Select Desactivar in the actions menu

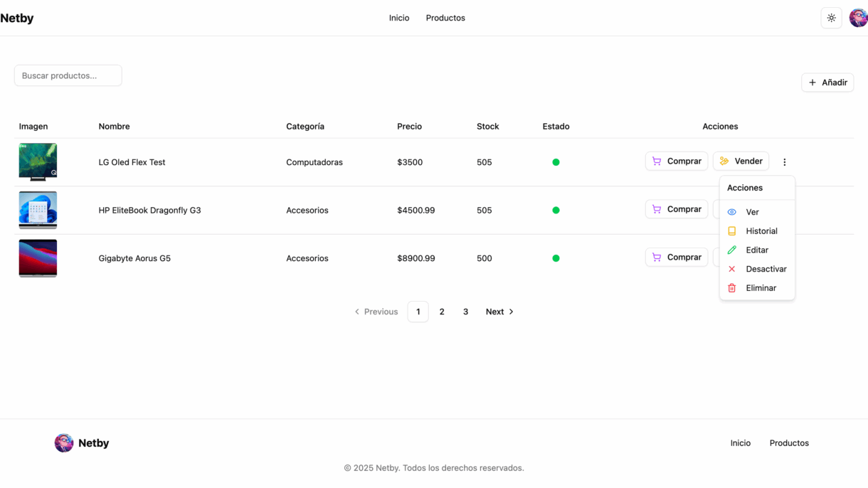pyautogui.click(x=766, y=269)
